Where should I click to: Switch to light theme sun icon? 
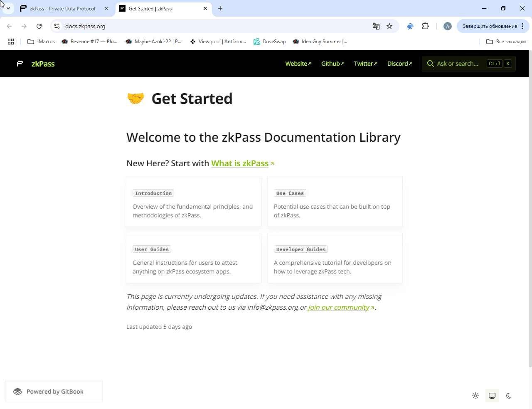(475, 396)
